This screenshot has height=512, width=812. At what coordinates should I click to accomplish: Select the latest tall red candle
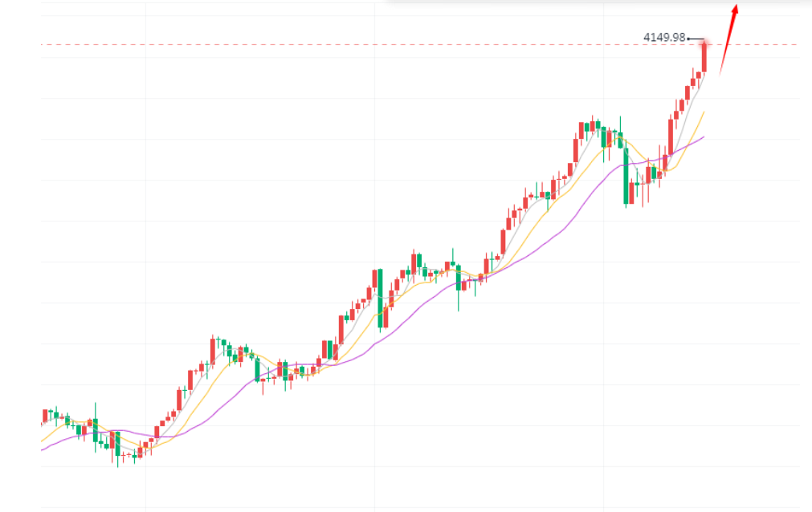(x=704, y=56)
